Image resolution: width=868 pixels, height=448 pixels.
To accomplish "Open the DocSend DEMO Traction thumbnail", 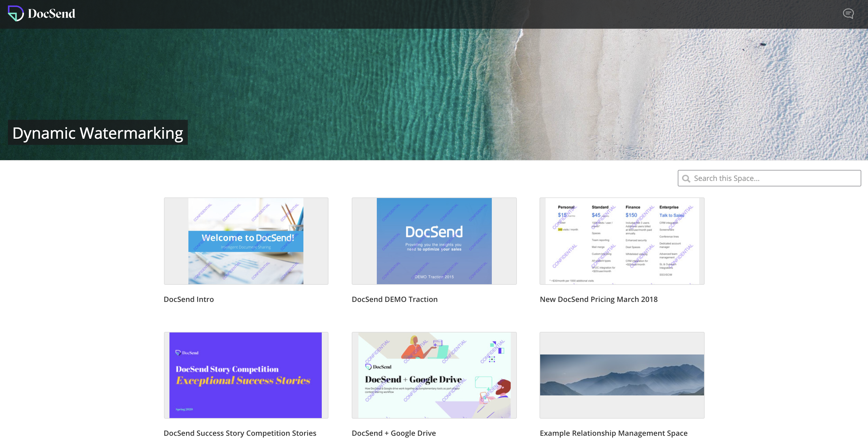I will pyautogui.click(x=434, y=241).
